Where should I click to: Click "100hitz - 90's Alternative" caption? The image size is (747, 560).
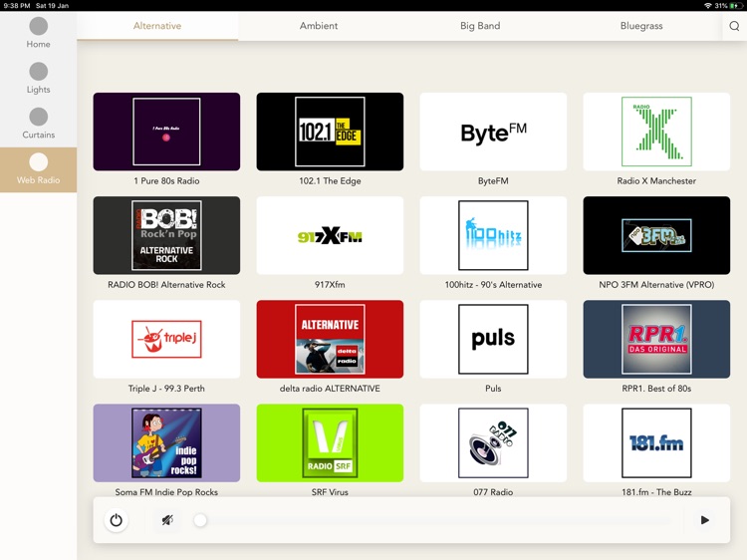coord(493,285)
